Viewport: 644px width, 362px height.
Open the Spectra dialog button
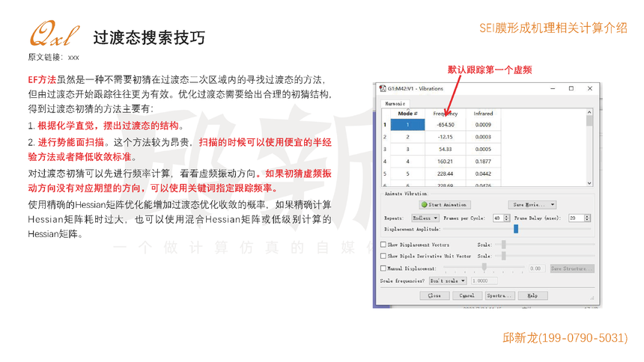(x=499, y=295)
